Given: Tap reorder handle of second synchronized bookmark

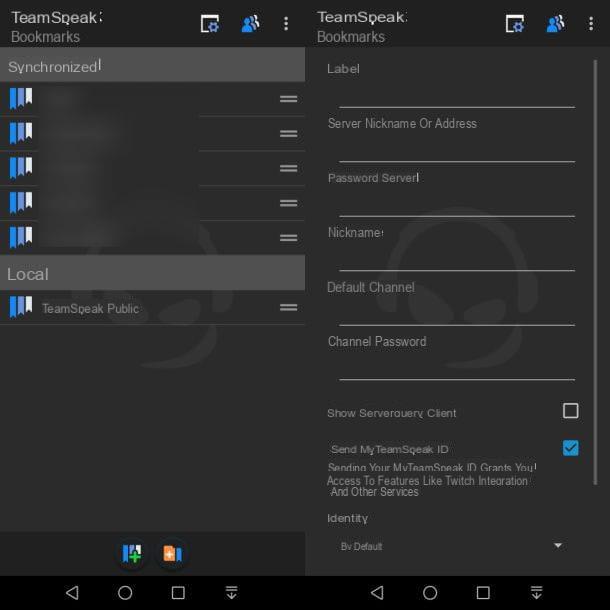Looking at the screenshot, I should [x=289, y=133].
